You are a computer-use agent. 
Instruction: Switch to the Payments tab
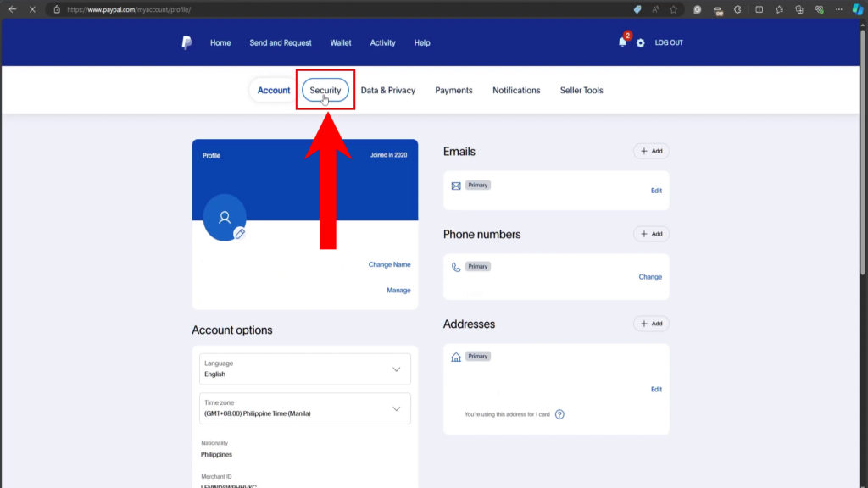(454, 90)
